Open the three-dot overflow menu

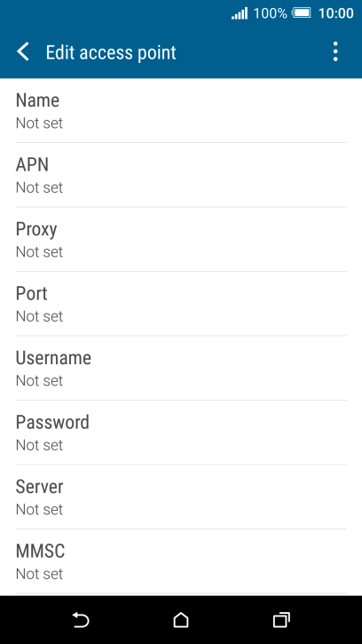click(x=335, y=52)
